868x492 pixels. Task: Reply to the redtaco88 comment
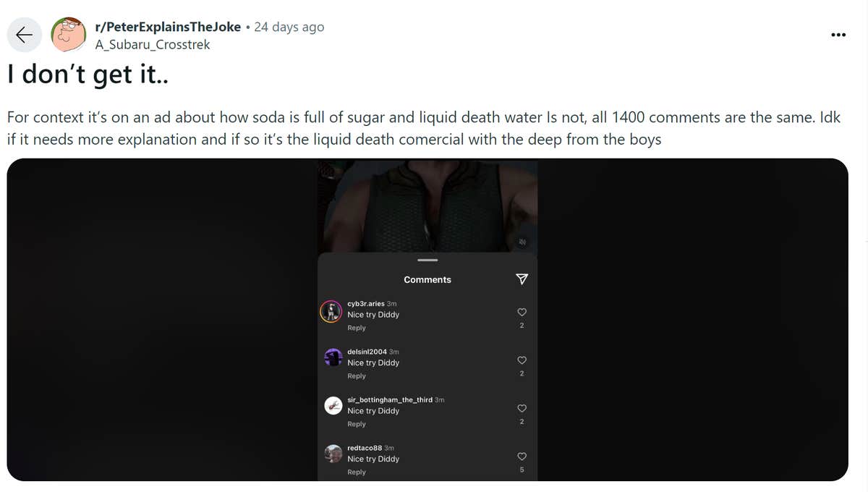pyautogui.click(x=357, y=472)
